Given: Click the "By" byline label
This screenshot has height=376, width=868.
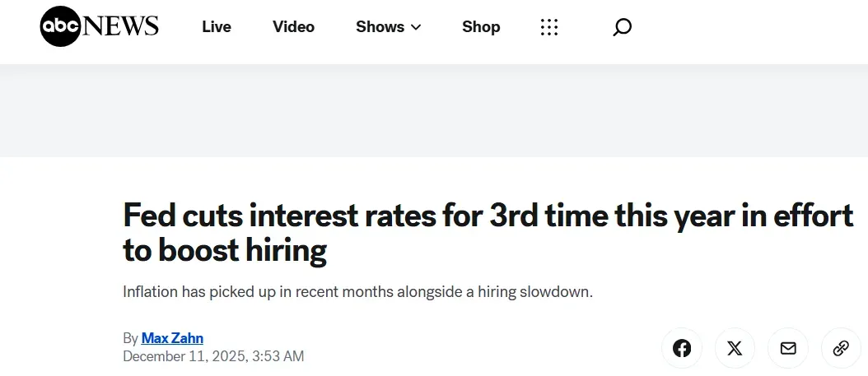Looking at the screenshot, I should coord(130,338).
